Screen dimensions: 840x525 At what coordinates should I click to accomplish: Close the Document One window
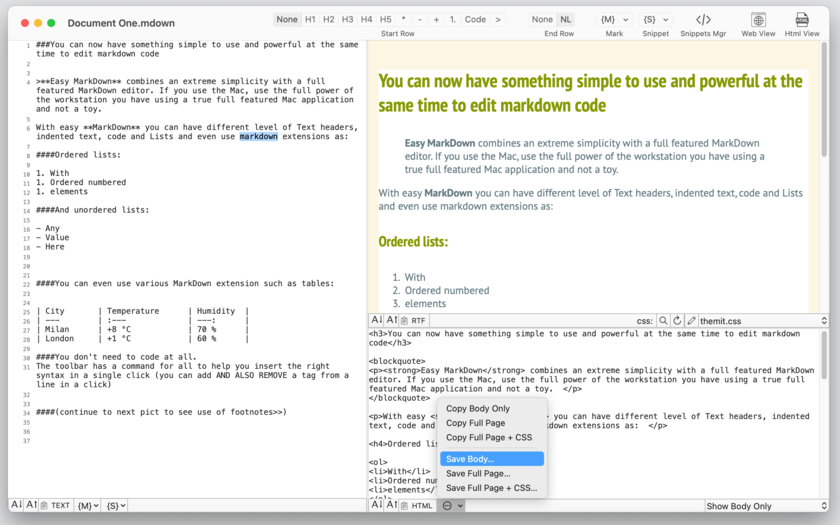click(x=25, y=22)
